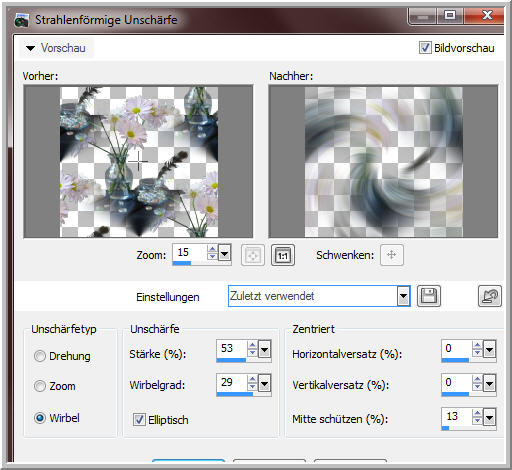Select the Schwenken pan crosshair icon

tap(392, 255)
